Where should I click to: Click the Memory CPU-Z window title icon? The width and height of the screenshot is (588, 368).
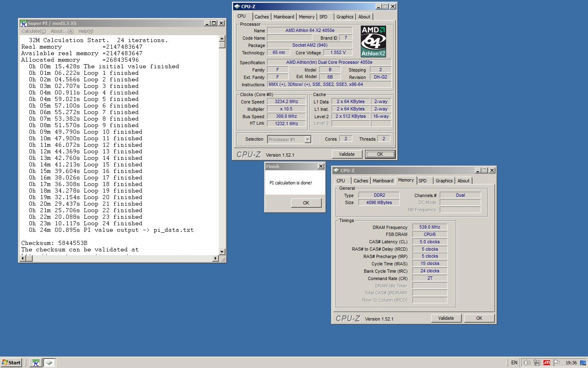[336, 171]
